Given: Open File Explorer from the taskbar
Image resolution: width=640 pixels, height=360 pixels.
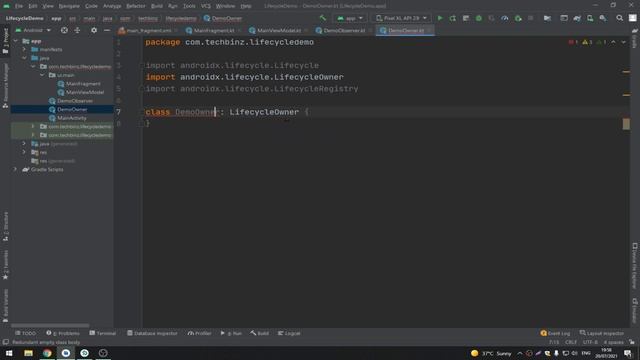Looking at the screenshot, I should 28,353.
